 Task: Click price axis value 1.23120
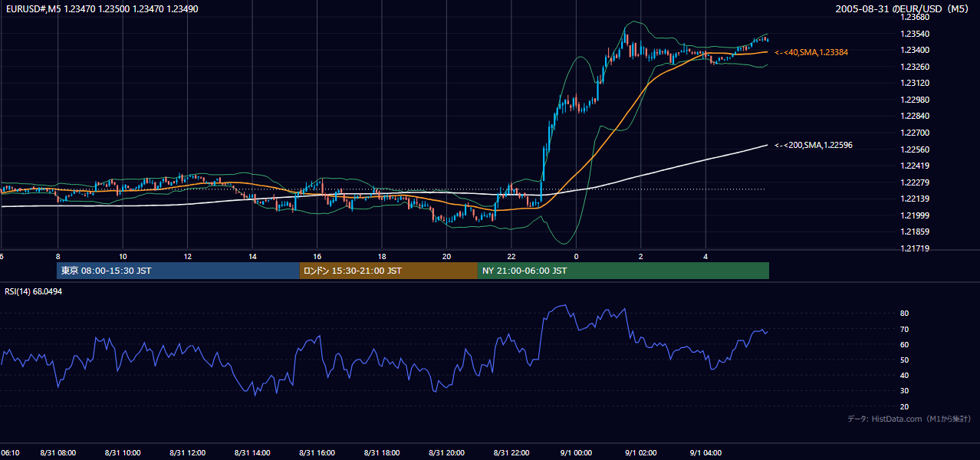[914, 83]
